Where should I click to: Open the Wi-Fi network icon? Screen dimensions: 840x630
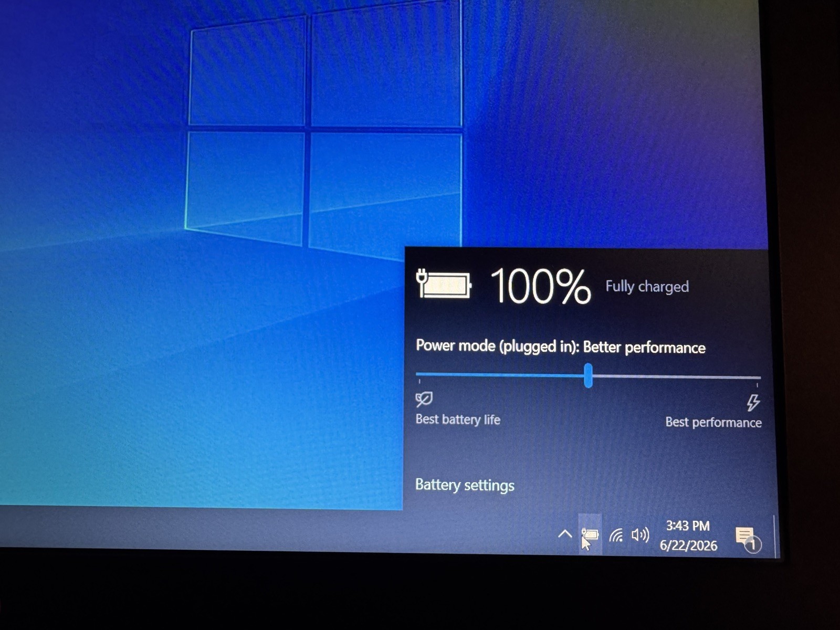[616, 535]
